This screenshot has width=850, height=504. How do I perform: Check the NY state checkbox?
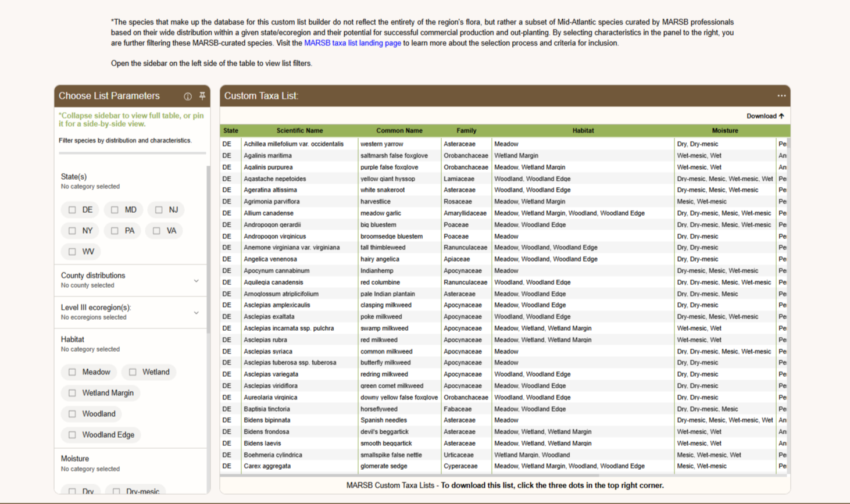[72, 231]
